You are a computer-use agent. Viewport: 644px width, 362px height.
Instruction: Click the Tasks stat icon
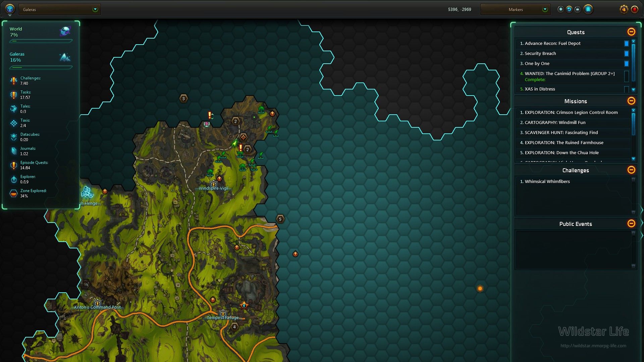[x=13, y=95]
